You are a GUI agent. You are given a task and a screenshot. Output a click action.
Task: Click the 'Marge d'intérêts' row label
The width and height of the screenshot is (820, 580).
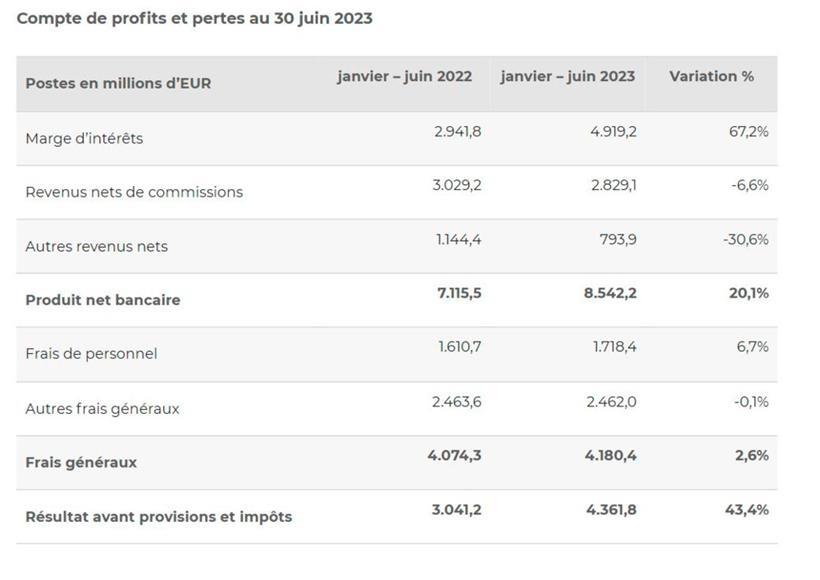(84, 138)
